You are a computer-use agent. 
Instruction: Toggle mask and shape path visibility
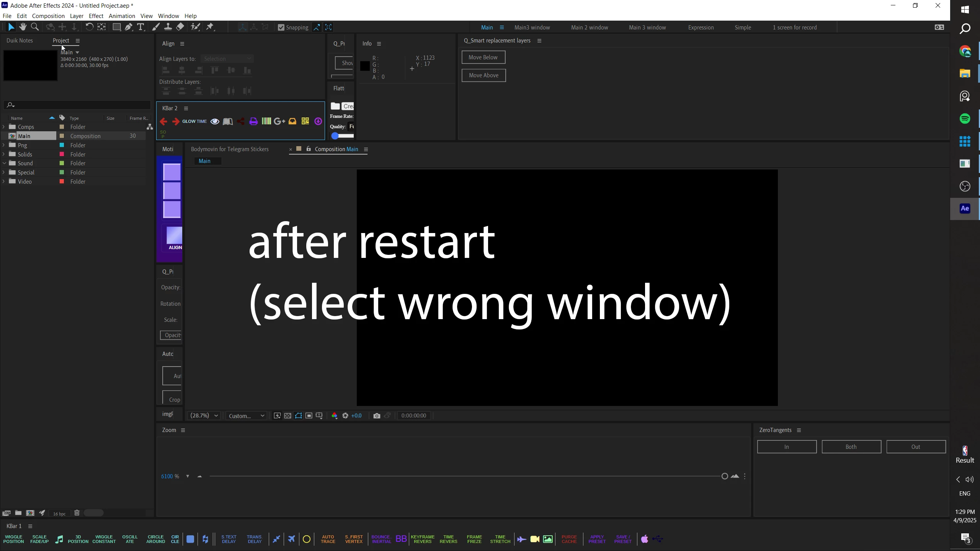click(299, 416)
